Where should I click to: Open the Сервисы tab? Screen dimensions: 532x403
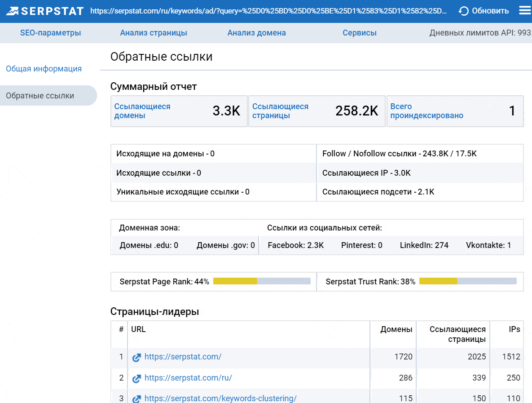[x=360, y=33]
